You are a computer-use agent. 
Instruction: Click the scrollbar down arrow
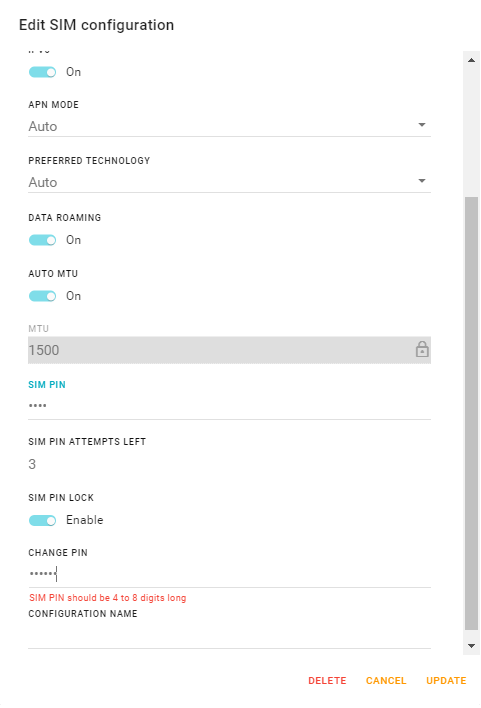click(x=471, y=646)
